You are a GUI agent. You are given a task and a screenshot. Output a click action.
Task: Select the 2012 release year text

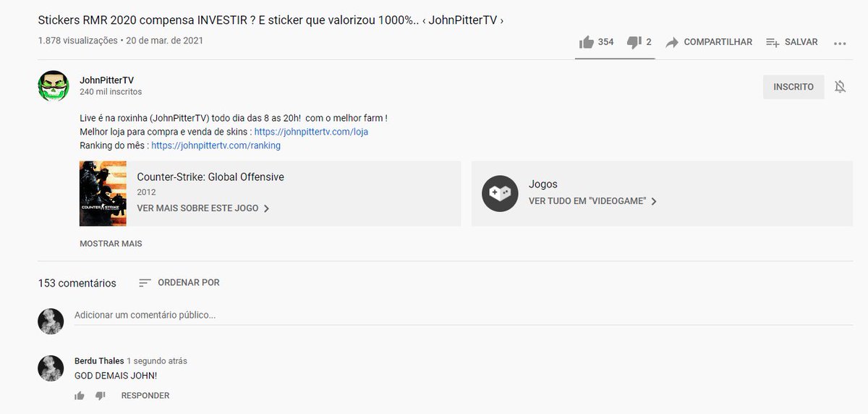pyautogui.click(x=146, y=192)
